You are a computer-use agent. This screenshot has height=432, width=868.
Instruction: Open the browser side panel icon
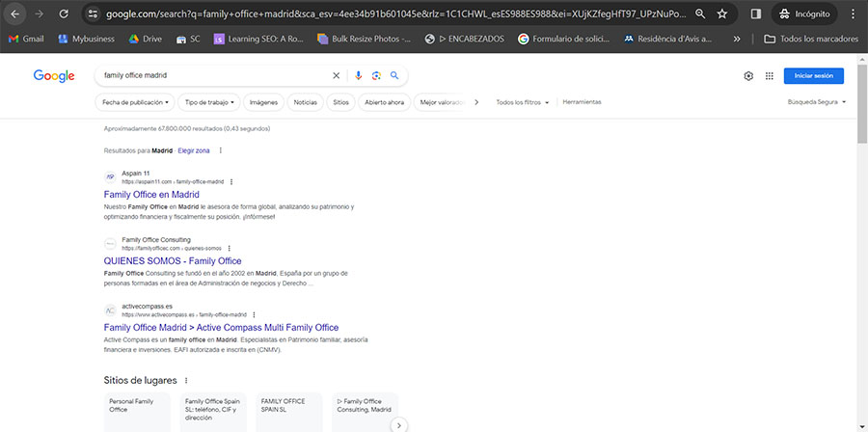[x=755, y=13]
